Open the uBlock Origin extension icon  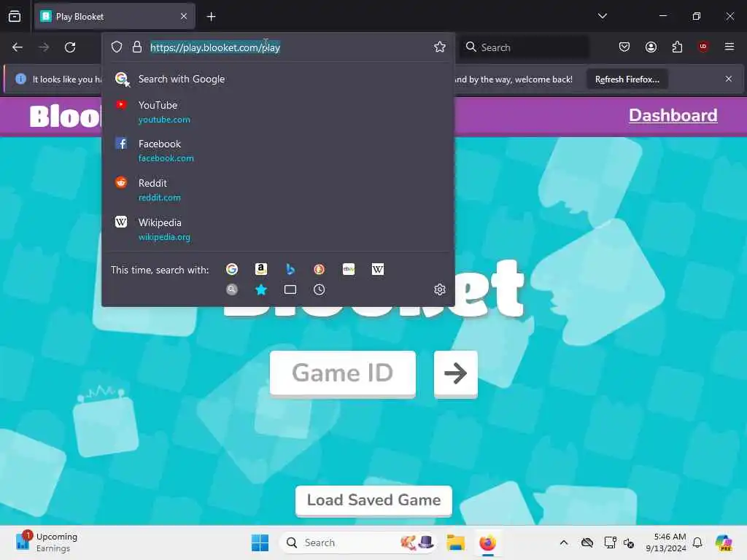pyautogui.click(x=703, y=47)
